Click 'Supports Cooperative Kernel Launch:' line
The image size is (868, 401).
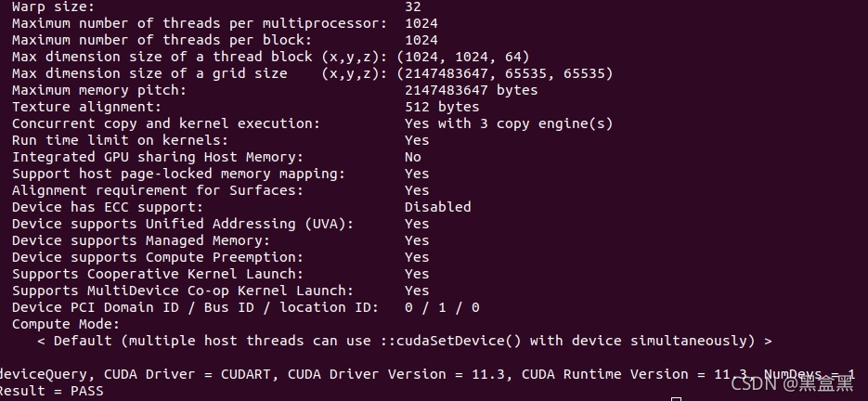pos(220,274)
